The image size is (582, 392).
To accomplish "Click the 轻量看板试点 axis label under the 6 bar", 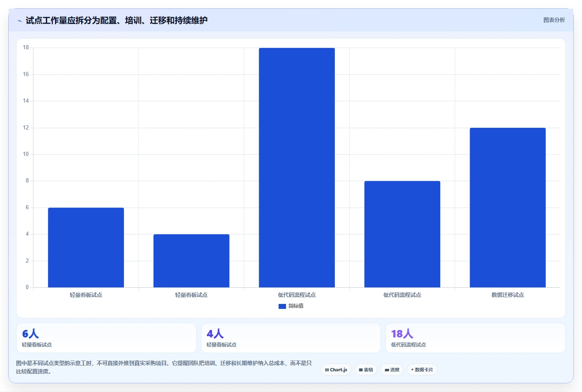I will click(86, 295).
